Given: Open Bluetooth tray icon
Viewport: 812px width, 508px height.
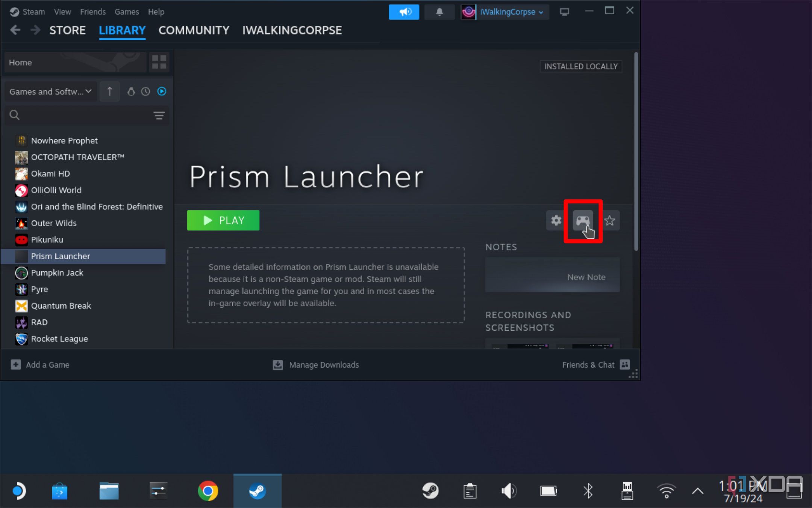Looking at the screenshot, I should 588,491.
